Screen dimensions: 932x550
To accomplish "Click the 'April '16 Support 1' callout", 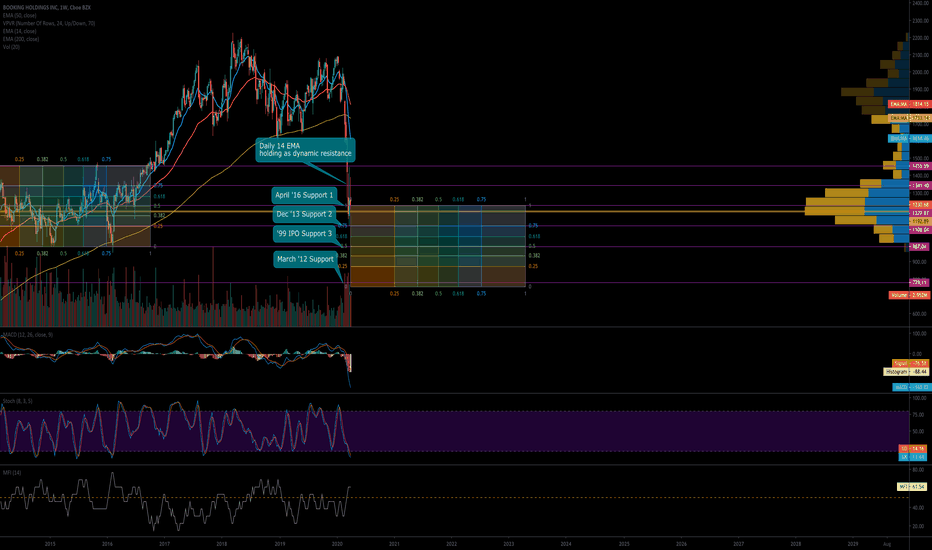I will pos(304,195).
